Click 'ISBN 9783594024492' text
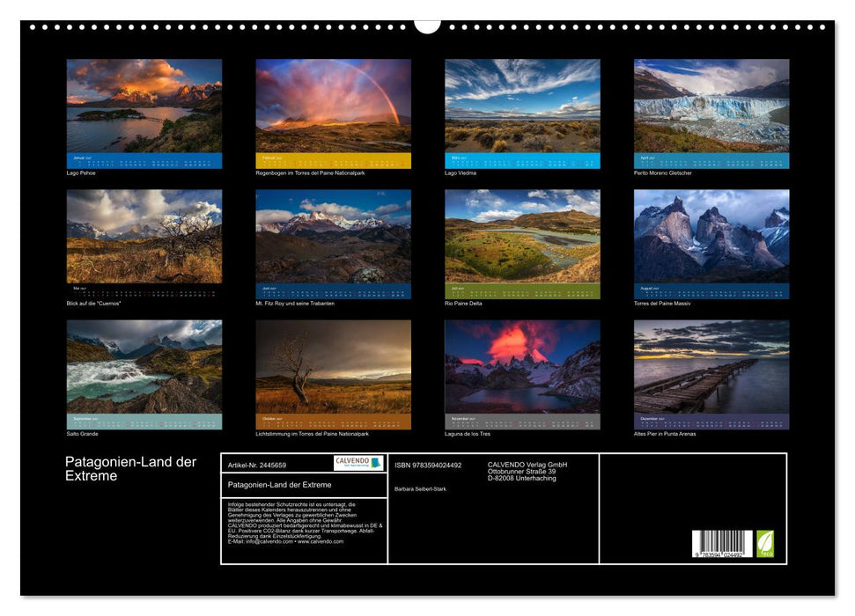This screenshot has height=616, width=855. 428,465
